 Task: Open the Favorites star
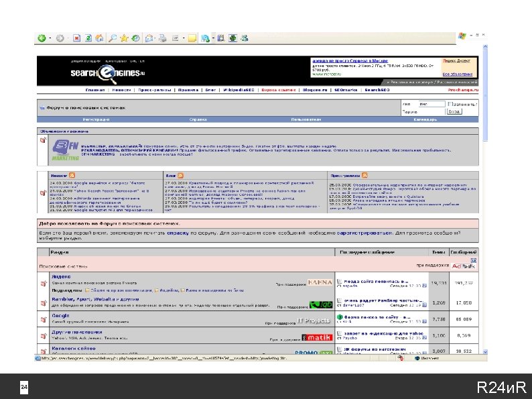point(124,38)
